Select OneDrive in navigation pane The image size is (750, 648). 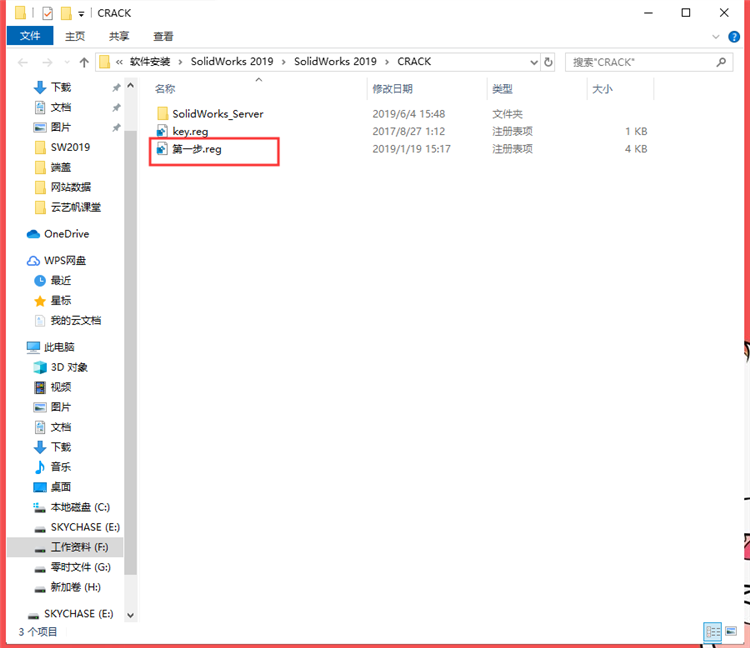tap(66, 234)
